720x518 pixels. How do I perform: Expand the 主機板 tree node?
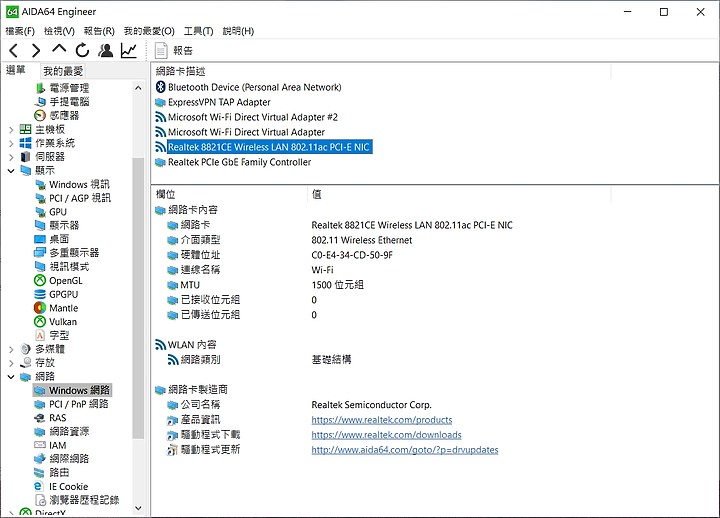(11, 130)
